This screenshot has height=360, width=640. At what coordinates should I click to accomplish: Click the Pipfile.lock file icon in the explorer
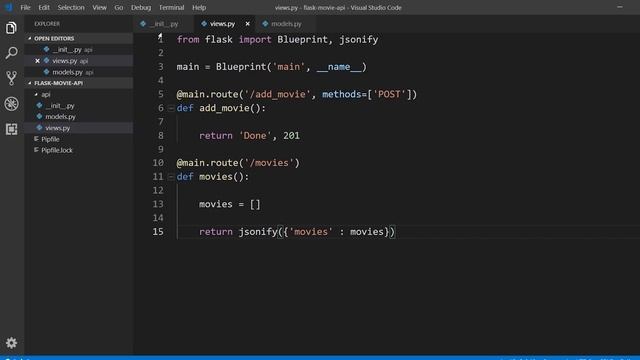coord(36,150)
